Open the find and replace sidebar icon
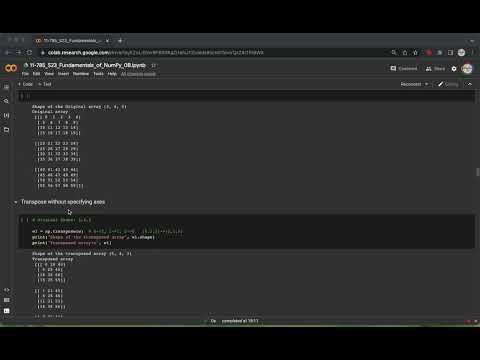Viewport: 480px width, 360px height. (6, 101)
